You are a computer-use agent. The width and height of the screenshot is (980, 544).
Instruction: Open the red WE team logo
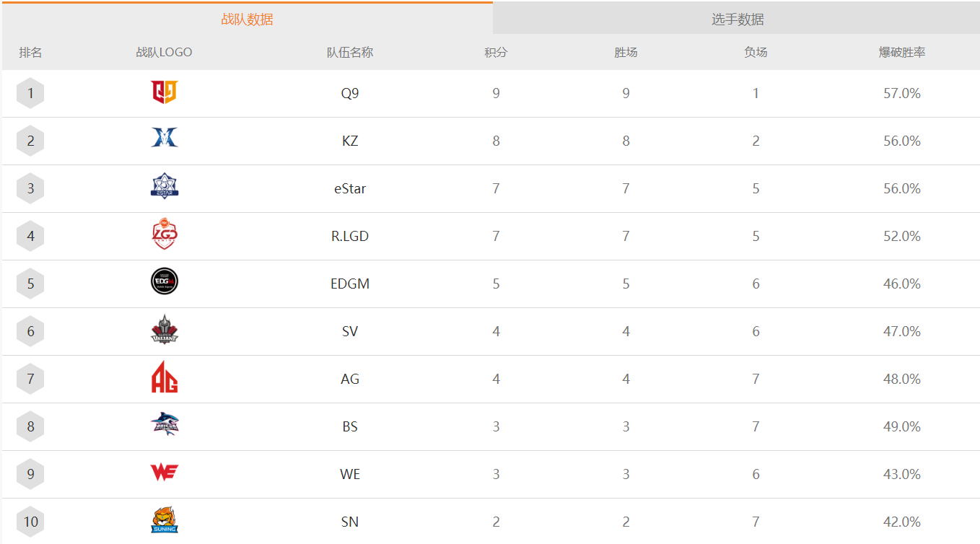point(164,473)
